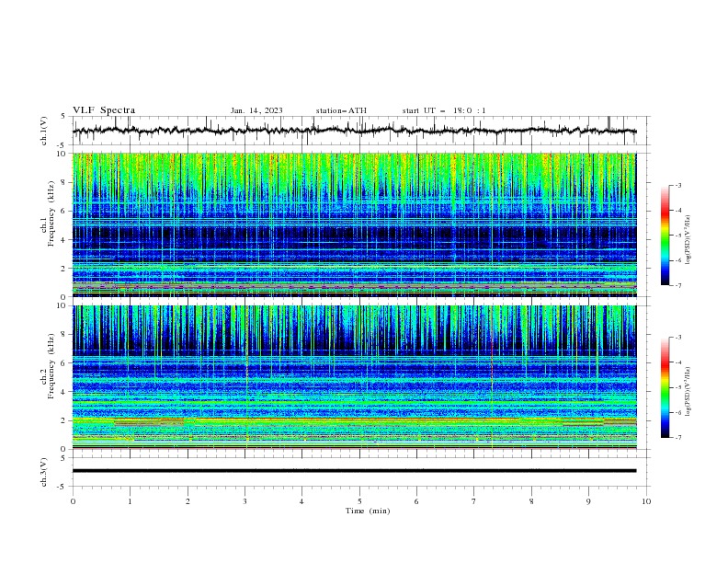Screen dimensions: 728x563
Task: Click time axis tick label '7'
Action: pos(474,501)
